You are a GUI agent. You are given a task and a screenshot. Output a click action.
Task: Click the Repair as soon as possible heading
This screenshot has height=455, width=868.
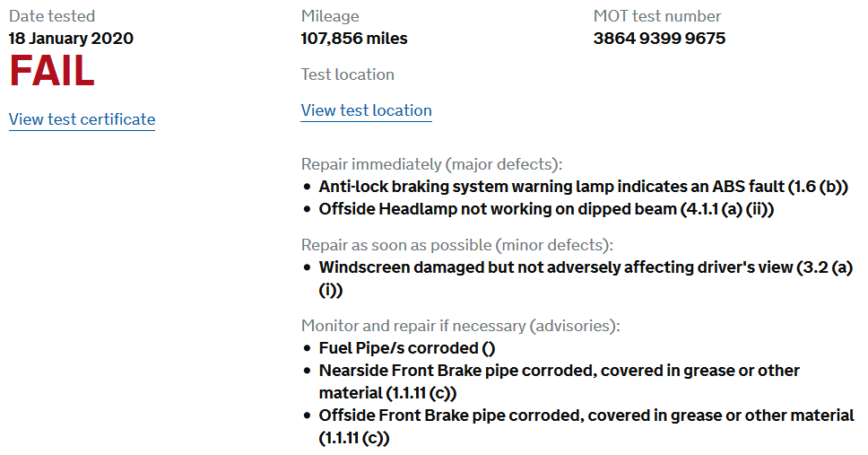click(457, 245)
